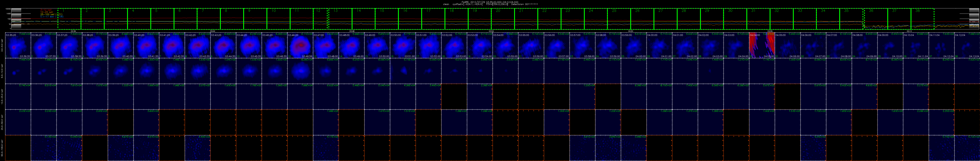Open the 3.0-6.0 keV image starting 03:39:20
This screenshot has height=161, width=980.
click(x=121, y=45)
